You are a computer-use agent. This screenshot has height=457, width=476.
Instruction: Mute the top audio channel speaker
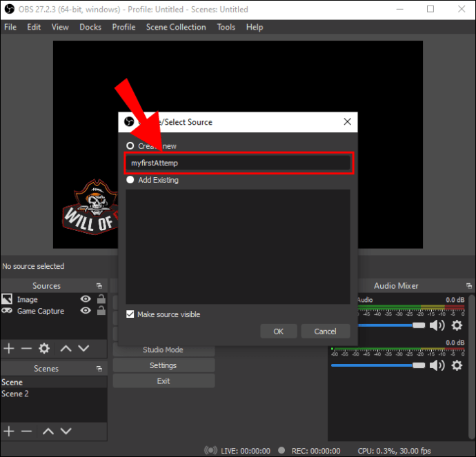437,325
